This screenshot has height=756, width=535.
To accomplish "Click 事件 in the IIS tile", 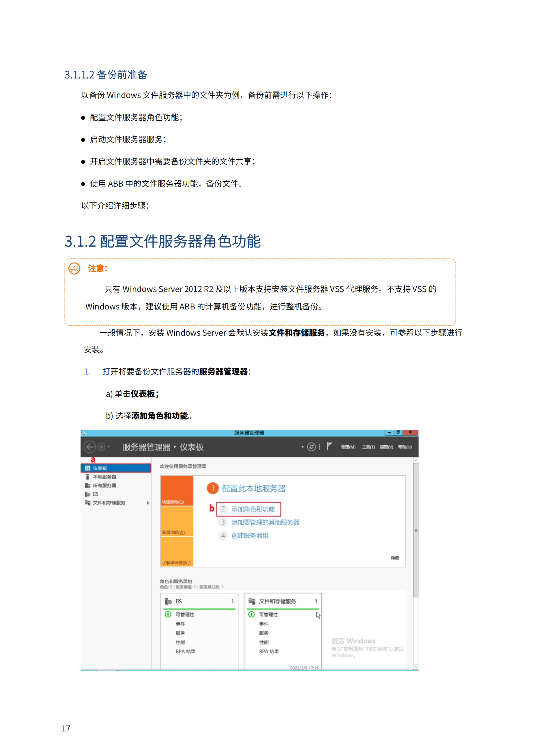I will tap(180, 624).
